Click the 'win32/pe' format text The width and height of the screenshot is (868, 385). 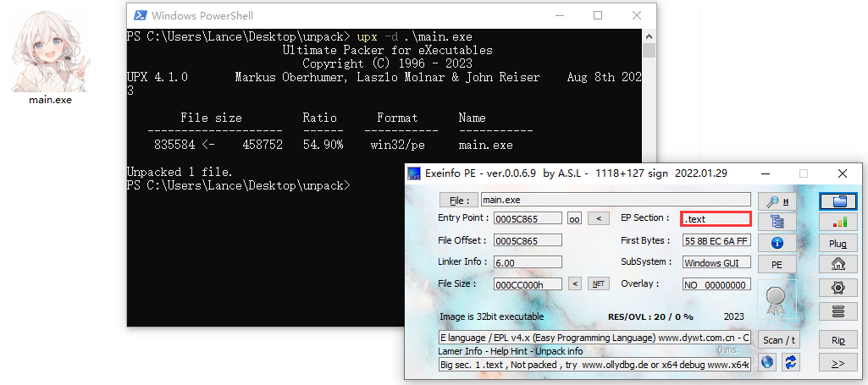pos(398,146)
